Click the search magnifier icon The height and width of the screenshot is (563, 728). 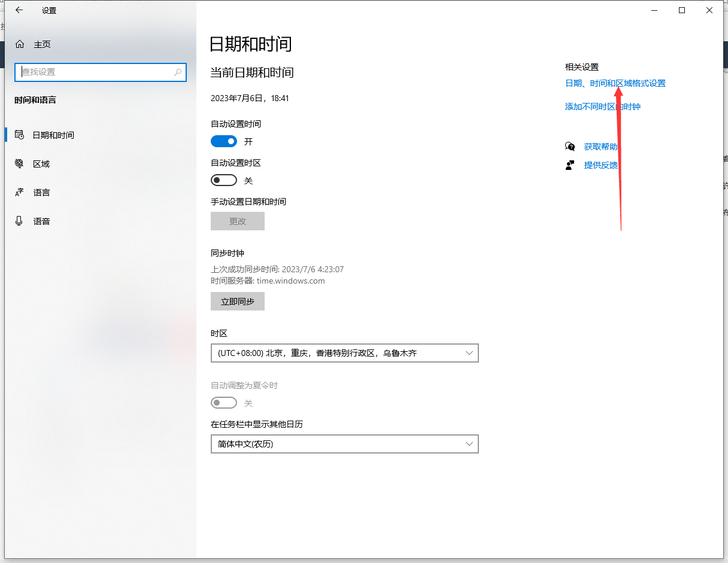click(x=178, y=72)
